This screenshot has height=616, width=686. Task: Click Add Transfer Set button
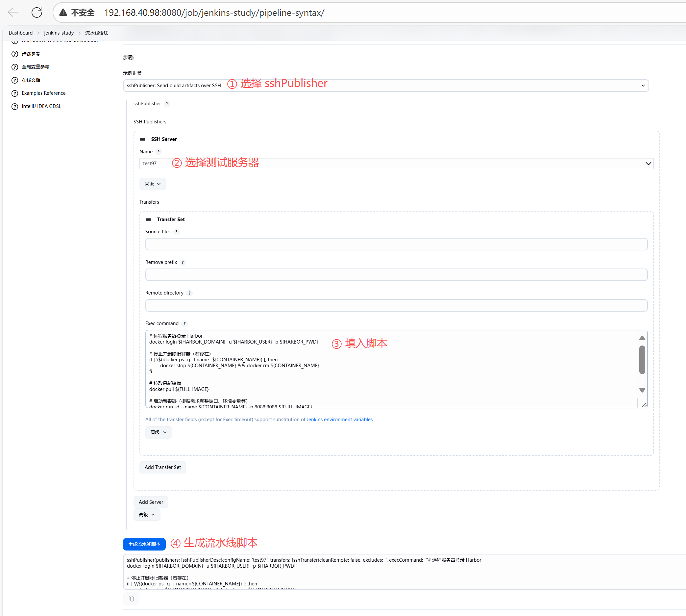tap(162, 467)
